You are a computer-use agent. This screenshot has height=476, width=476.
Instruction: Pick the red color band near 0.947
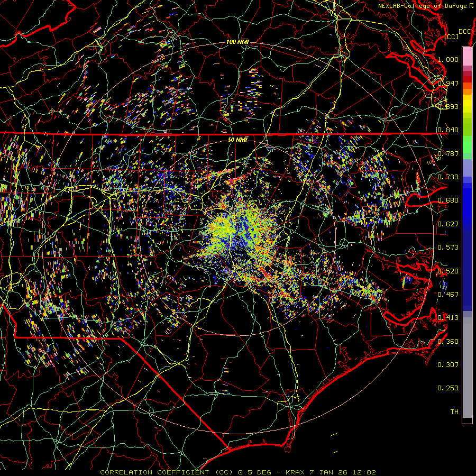[467, 79]
